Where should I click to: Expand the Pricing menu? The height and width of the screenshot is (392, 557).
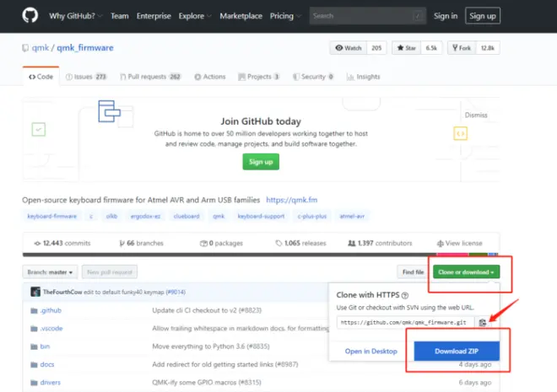pos(285,16)
